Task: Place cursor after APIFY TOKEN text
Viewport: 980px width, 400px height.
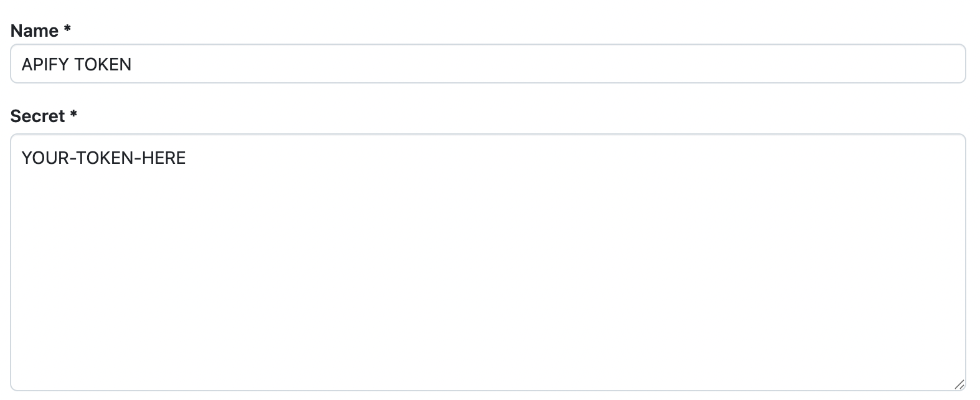Action: pos(134,63)
